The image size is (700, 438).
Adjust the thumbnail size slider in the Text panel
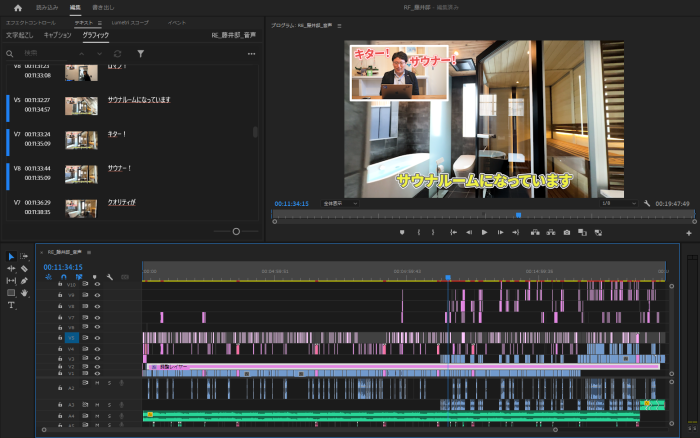point(236,231)
